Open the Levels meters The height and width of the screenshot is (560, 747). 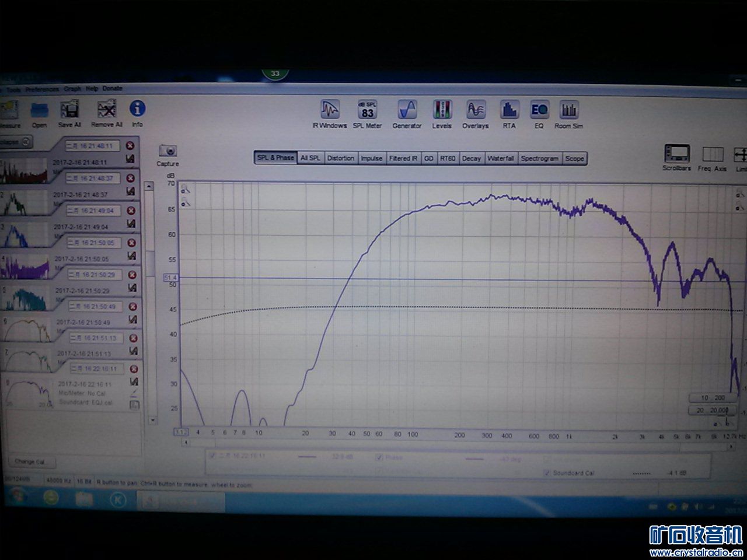pos(442,114)
